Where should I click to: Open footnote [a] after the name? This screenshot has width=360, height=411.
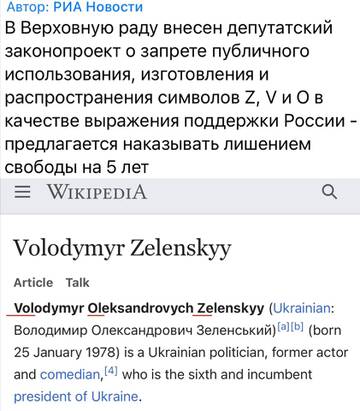[x=283, y=327]
